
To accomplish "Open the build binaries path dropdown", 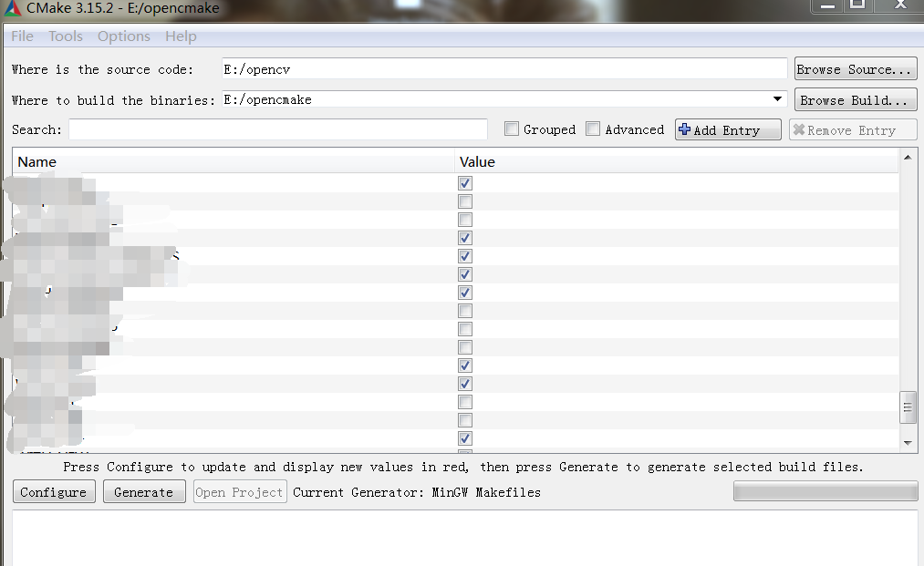I will tap(778, 98).
